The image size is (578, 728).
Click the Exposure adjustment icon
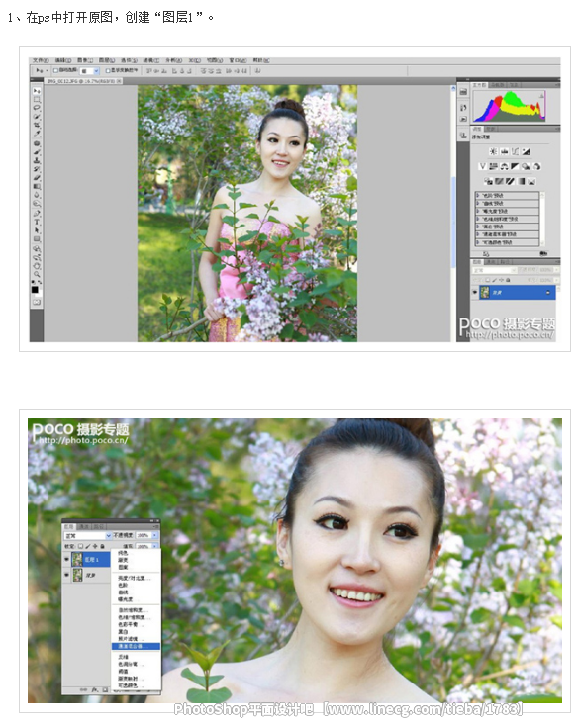coord(526,151)
